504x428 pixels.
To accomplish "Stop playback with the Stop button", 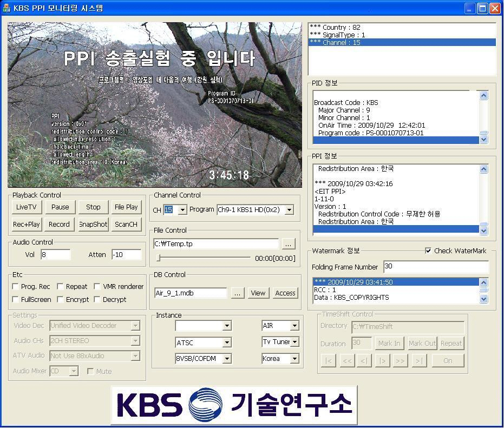I will (93, 207).
